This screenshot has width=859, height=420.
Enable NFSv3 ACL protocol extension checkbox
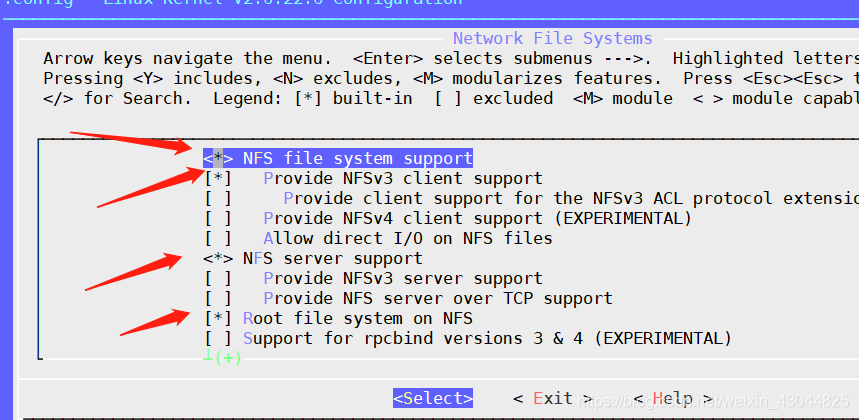218,198
